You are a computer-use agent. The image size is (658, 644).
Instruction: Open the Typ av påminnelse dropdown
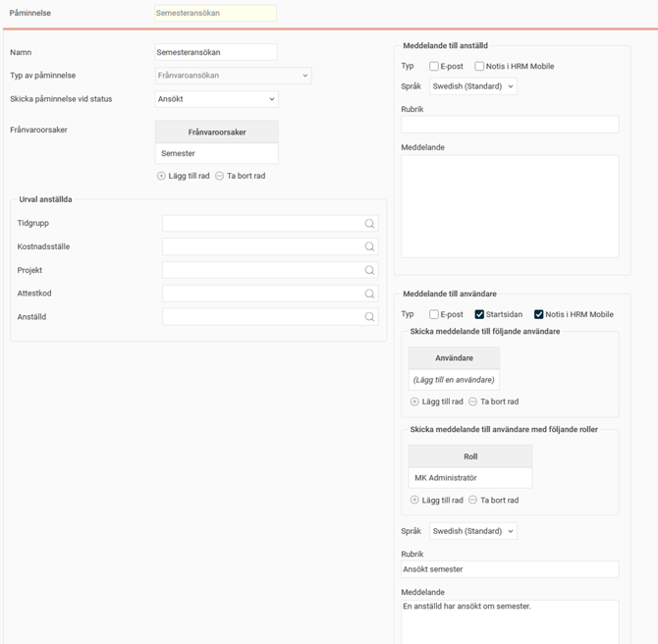(233, 76)
